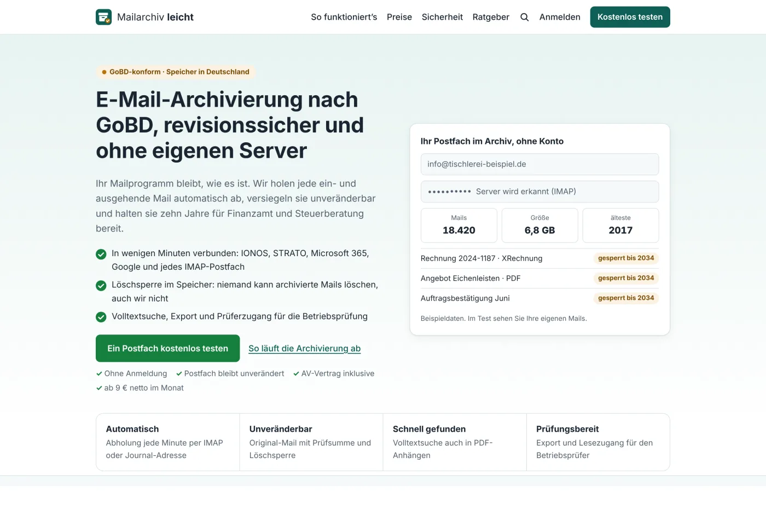Click Ein Postfach kostenlos testen button
Image resolution: width=766 pixels, height=532 pixels.
(x=167, y=348)
